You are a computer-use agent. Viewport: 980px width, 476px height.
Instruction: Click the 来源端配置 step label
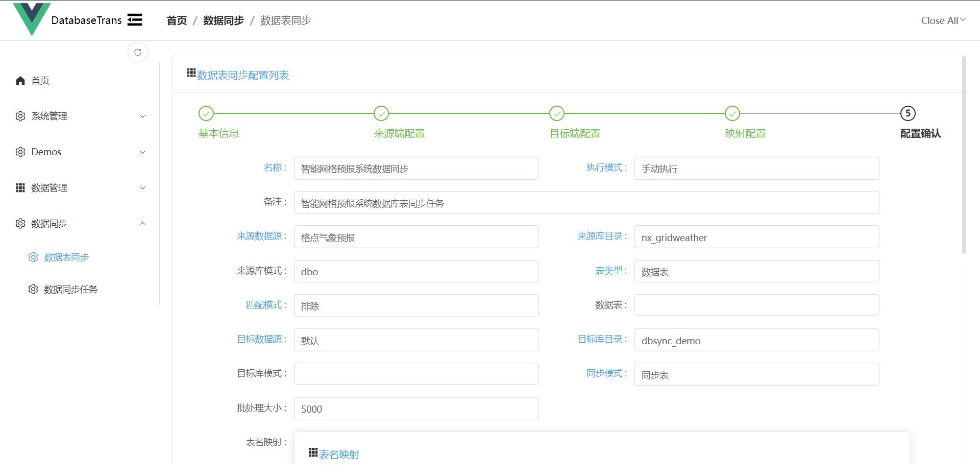tap(399, 133)
